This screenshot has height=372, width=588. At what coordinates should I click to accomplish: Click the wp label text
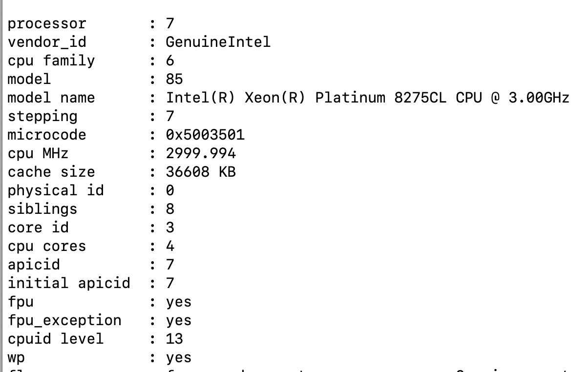point(16,357)
